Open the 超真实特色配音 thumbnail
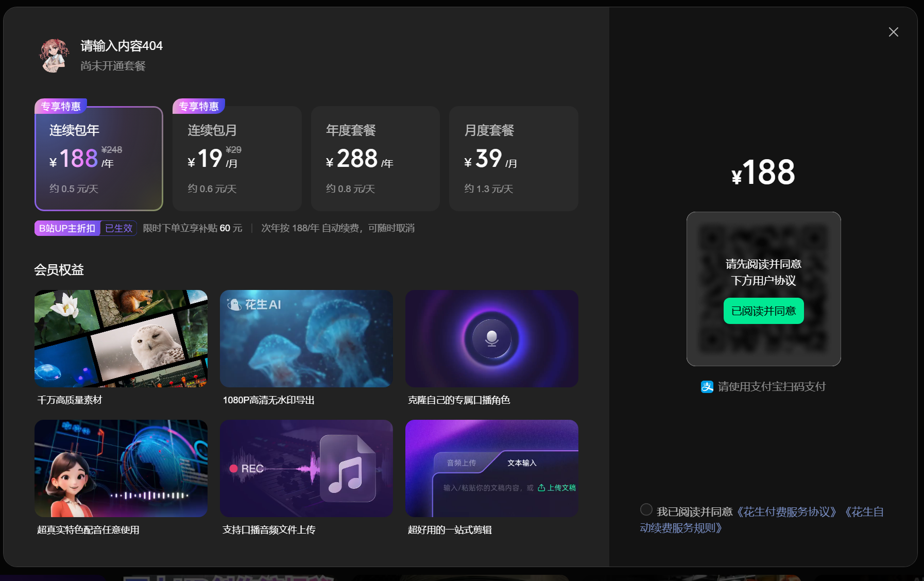924x581 pixels. tap(121, 468)
